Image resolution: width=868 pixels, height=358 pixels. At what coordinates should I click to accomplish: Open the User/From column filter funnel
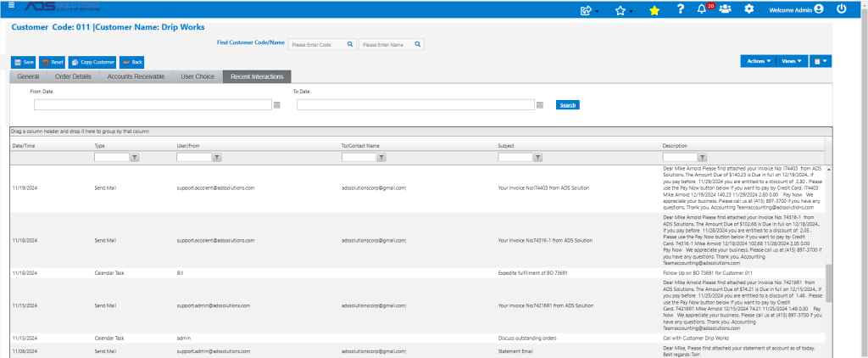(x=217, y=158)
